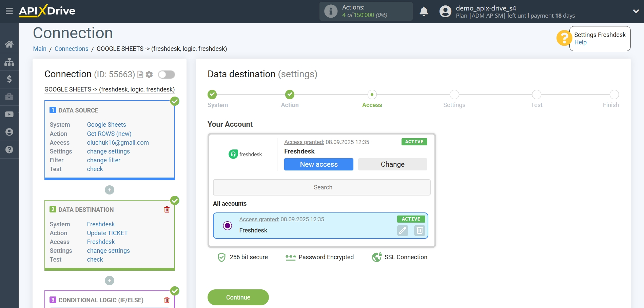Screen dimensions: 644x308
Task: Delete the Conditional Logic block
Action: [x=167, y=300]
